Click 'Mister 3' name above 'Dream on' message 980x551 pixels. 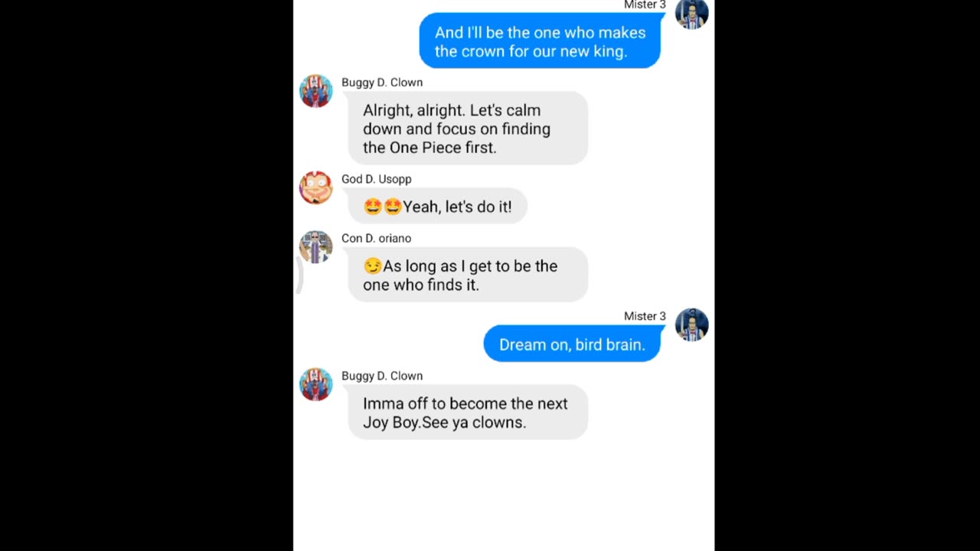[x=645, y=316]
